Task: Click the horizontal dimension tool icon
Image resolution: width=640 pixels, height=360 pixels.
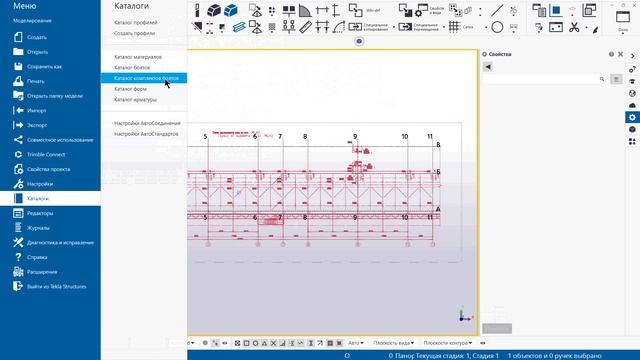Action: click(322, 10)
